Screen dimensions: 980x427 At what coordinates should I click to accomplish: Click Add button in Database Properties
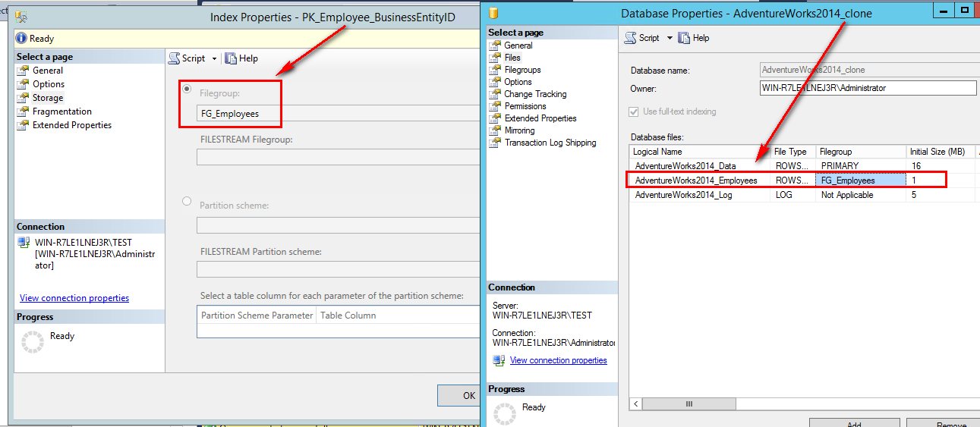854,423
